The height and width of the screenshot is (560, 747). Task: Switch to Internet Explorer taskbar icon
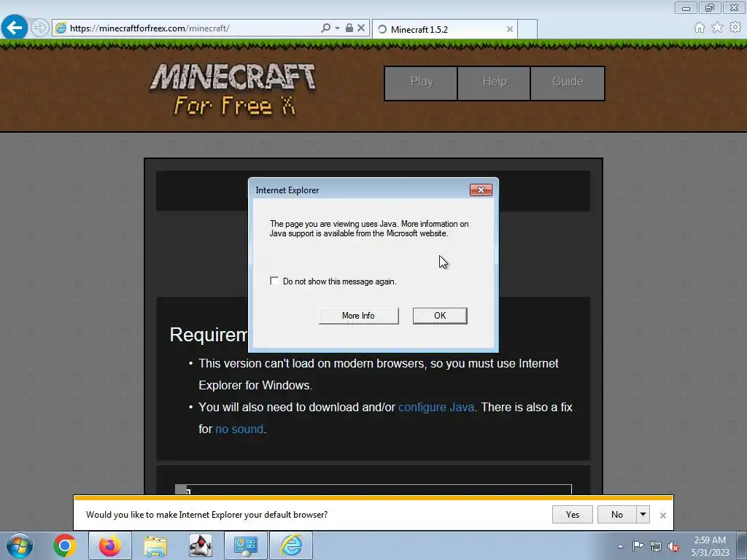click(291, 545)
